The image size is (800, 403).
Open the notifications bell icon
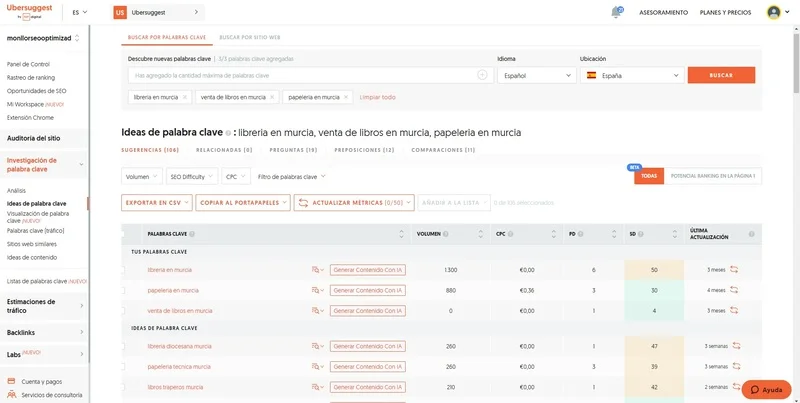[x=616, y=12]
